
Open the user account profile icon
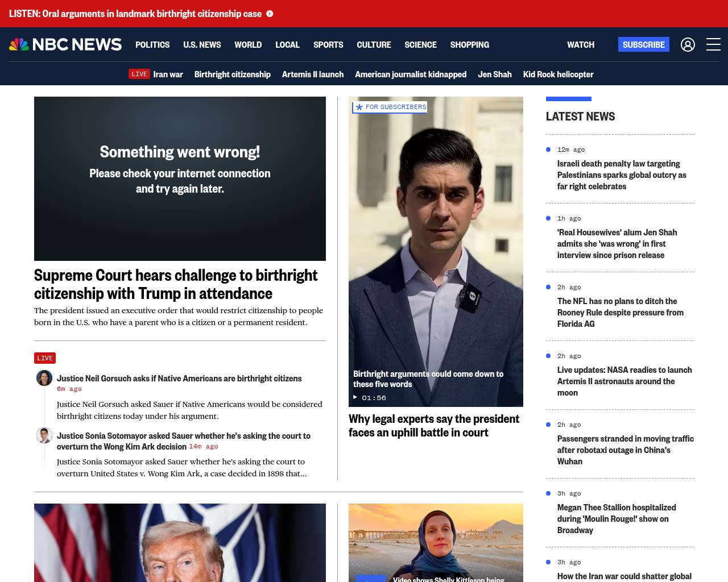coord(688,44)
